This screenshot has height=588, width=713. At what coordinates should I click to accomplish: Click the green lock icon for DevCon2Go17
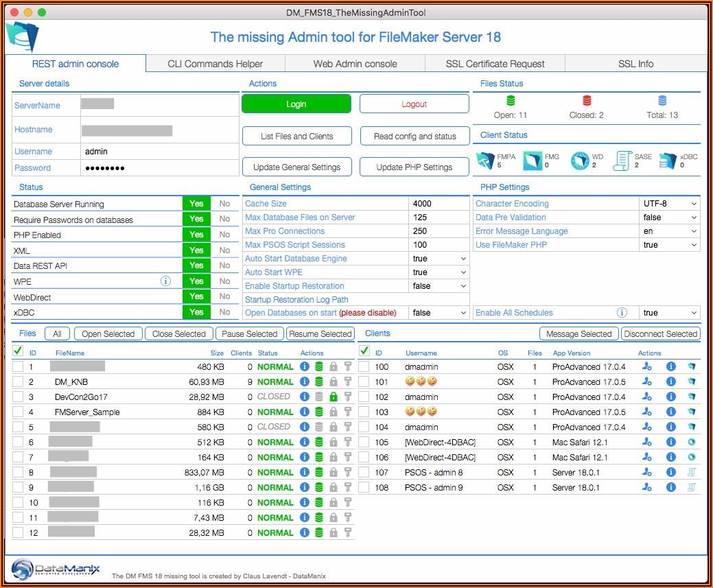pyautogui.click(x=334, y=397)
